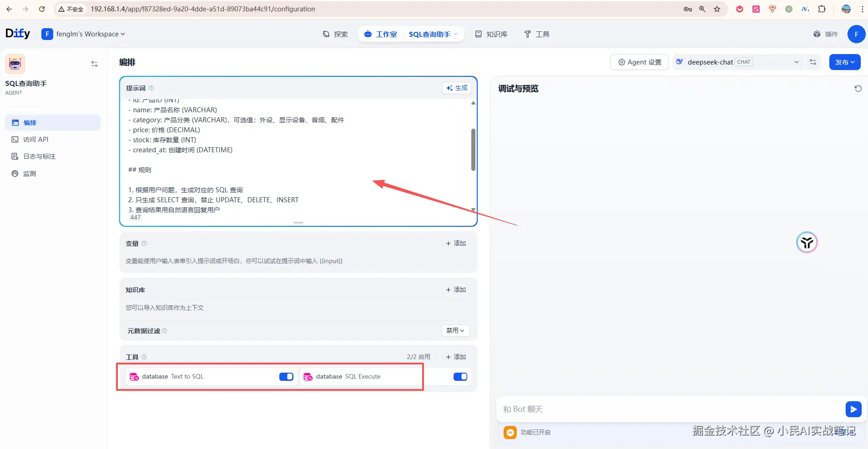Screen dimensions: 868x449
Task: Open the 探索 tab
Action: click(335, 34)
